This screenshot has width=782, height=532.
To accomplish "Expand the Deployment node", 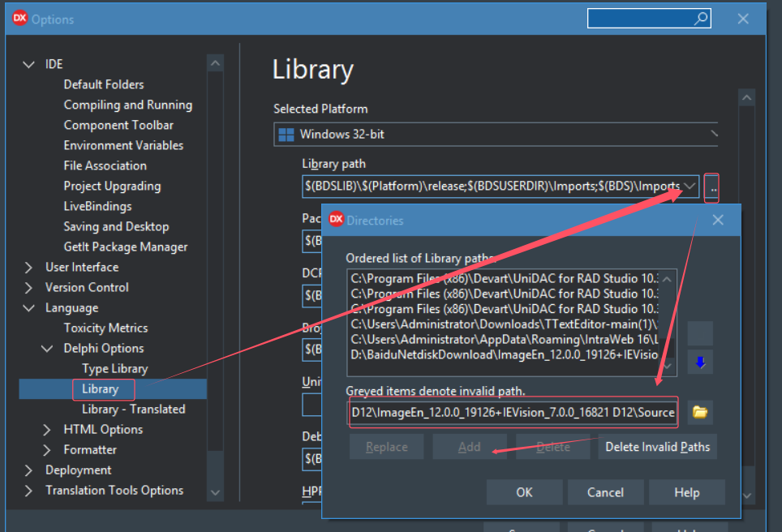I will tap(29, 470).
